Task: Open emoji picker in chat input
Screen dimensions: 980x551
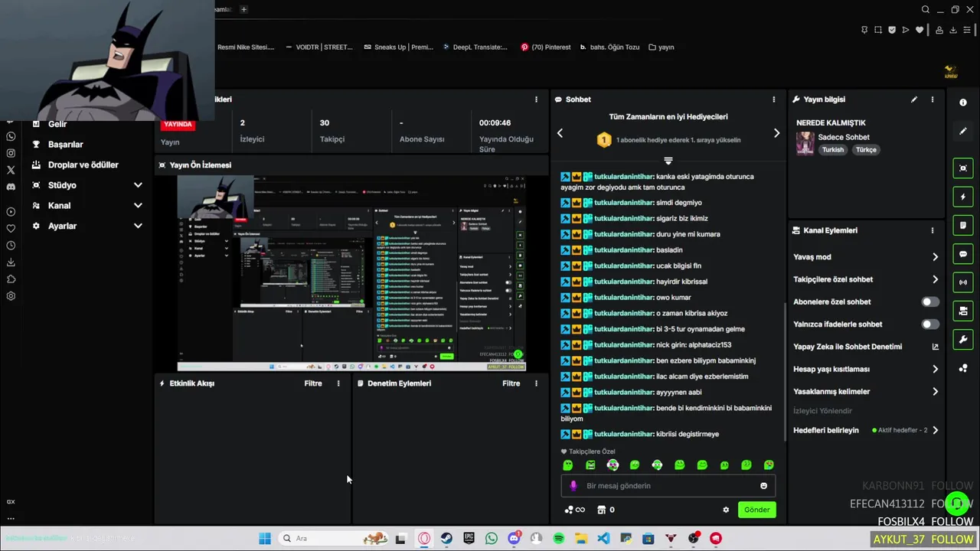Action: (x=763, y=486)
